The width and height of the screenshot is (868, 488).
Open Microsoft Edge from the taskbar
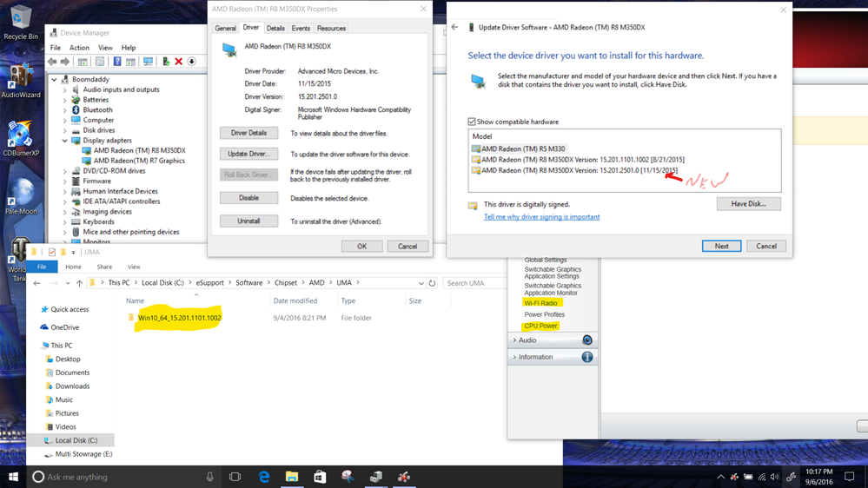(264, 477)
